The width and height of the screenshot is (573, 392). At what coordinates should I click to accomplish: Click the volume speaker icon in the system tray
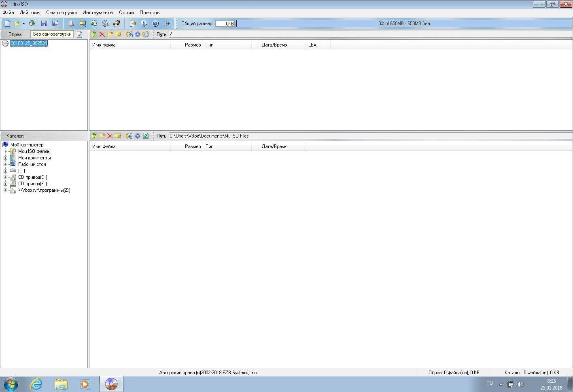point(520,384)
